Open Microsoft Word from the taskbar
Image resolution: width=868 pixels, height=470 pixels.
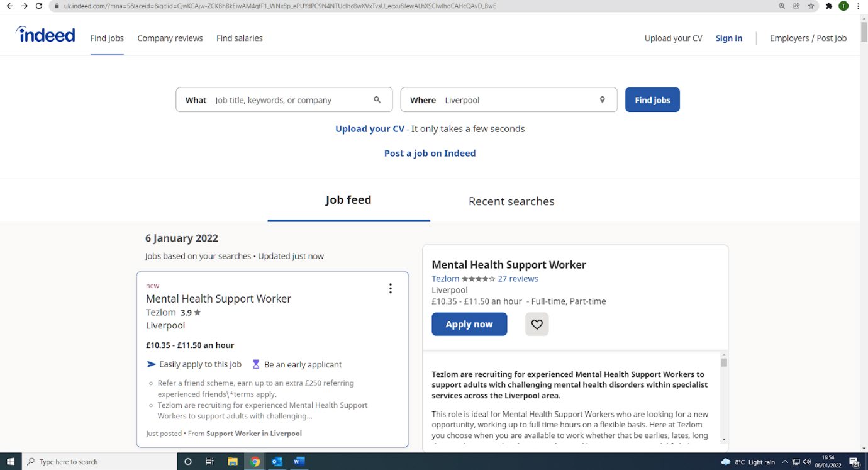click(x=299, y=461)
